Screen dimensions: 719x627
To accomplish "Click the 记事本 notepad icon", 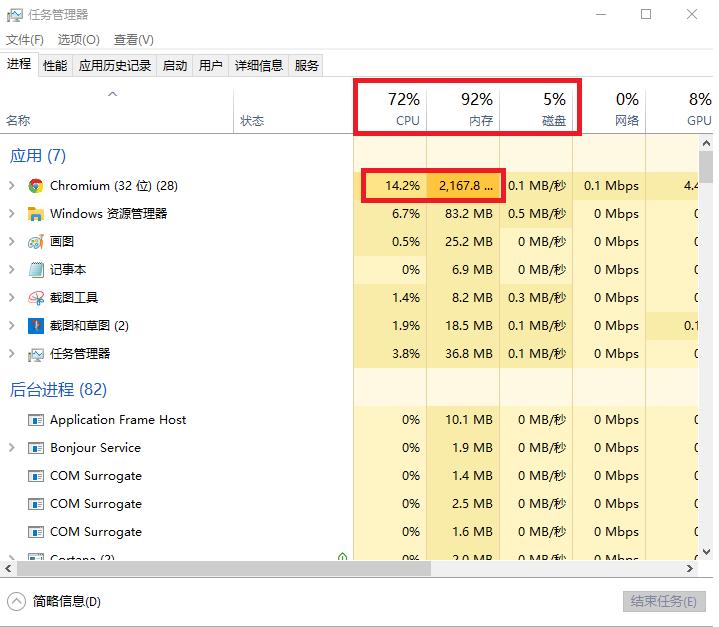I will 35,270.
